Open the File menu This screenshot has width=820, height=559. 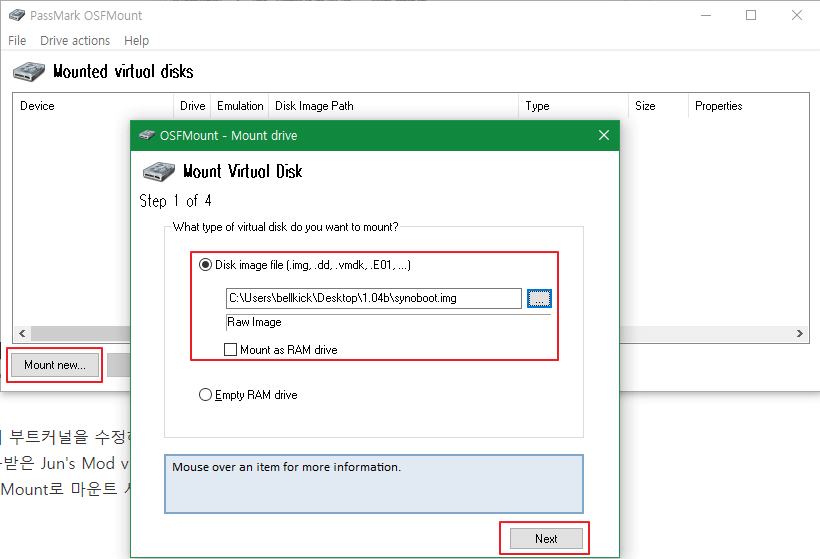(x=17, y=40)
